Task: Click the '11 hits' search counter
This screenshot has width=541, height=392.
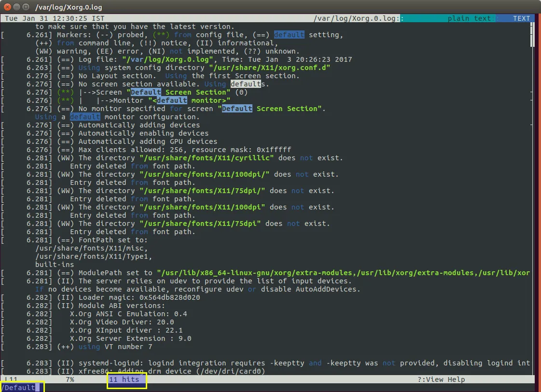Action: pos(124,379)
